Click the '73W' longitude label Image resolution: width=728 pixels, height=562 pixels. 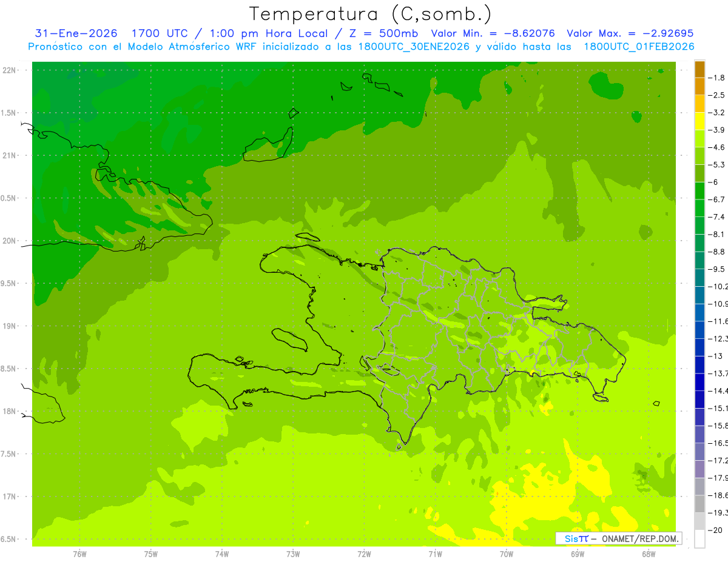click(293, 554)
